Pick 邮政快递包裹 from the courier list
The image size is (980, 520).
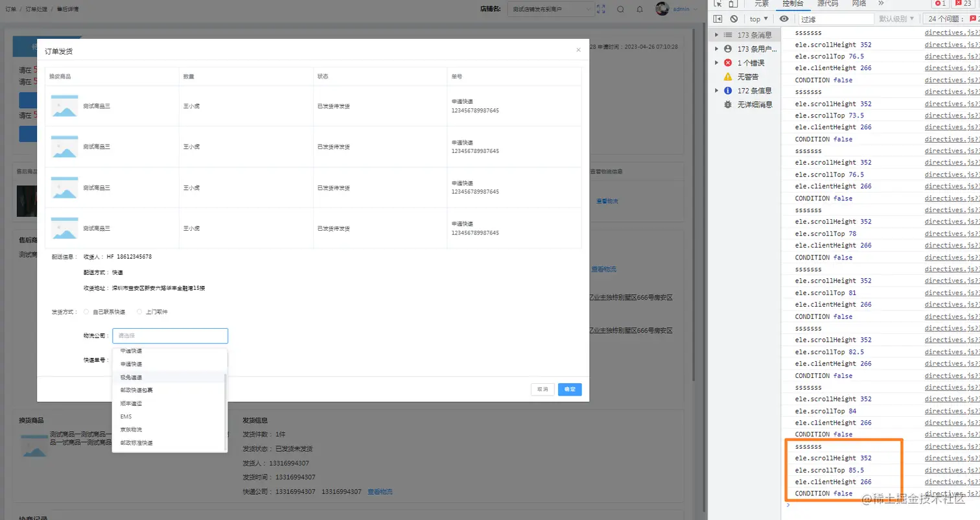tap(169, 390)
